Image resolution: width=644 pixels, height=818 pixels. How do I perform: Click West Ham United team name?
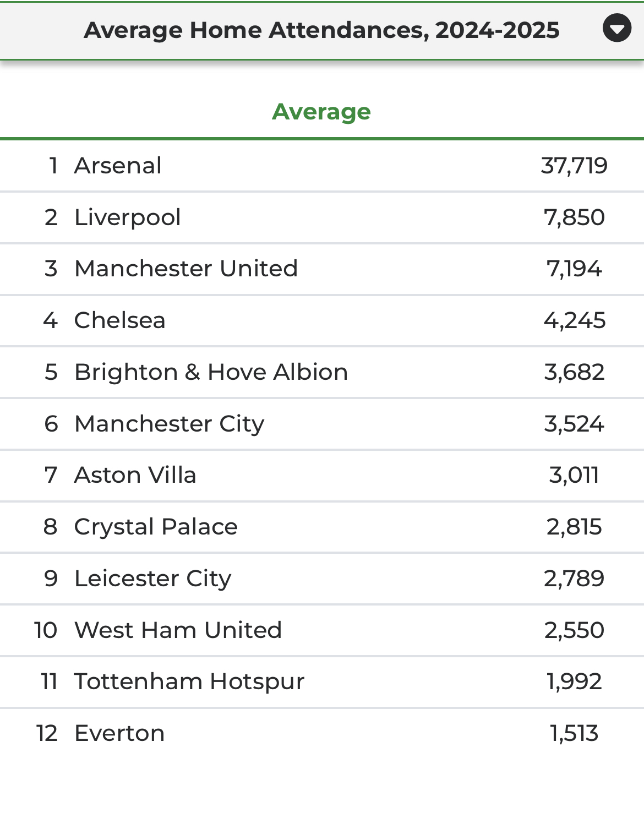pos(178,630)
